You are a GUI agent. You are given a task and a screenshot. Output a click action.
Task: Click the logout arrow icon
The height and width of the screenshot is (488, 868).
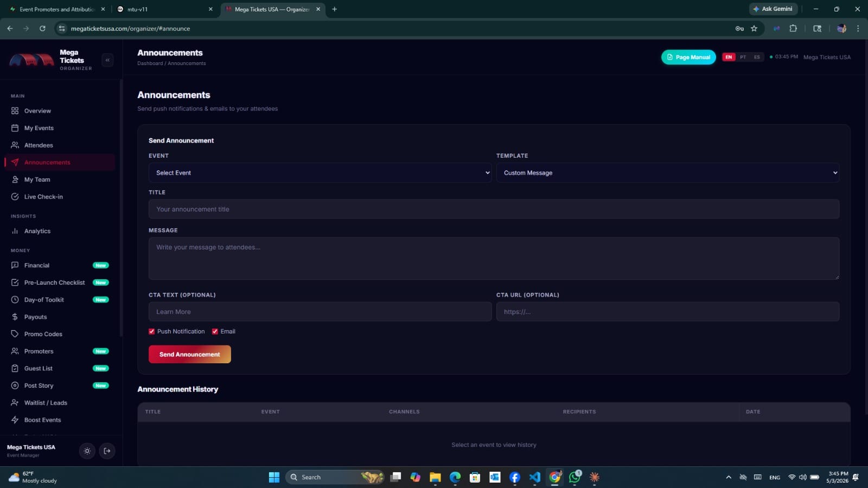[x=107, y=451]
